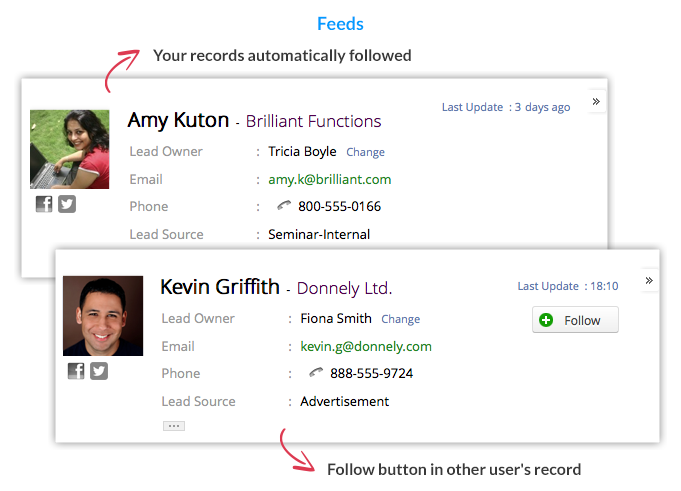Select lead source Seminar-Internal

pyautogui.click(x=319, y=234)
